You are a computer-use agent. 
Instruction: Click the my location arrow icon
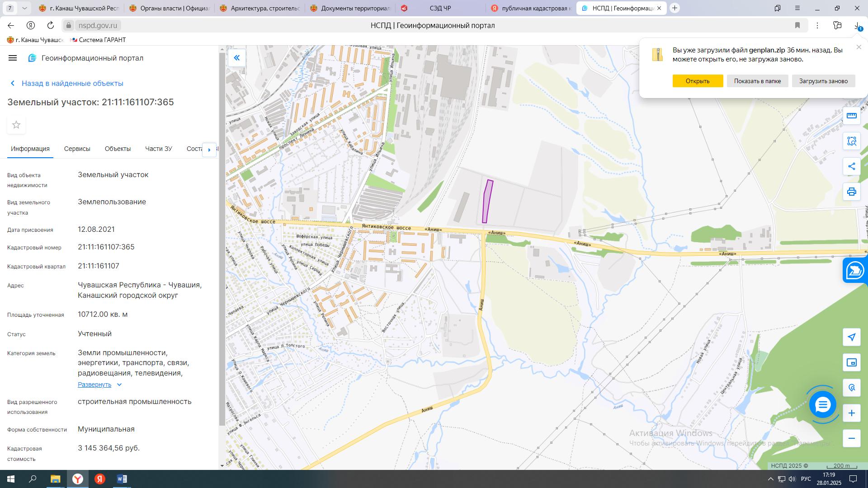pyautogui.click(x=852, y=337)
